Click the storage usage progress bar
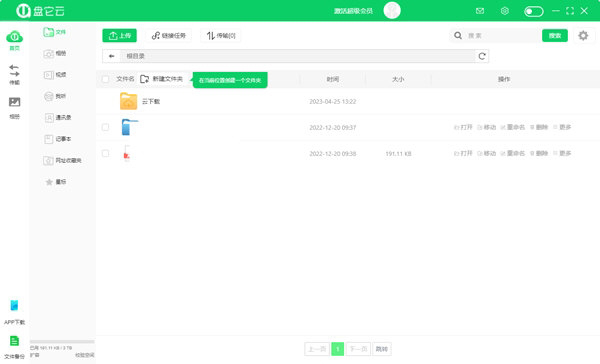The image size is (600, 364). pyautogui.click(x=62, y=341)
